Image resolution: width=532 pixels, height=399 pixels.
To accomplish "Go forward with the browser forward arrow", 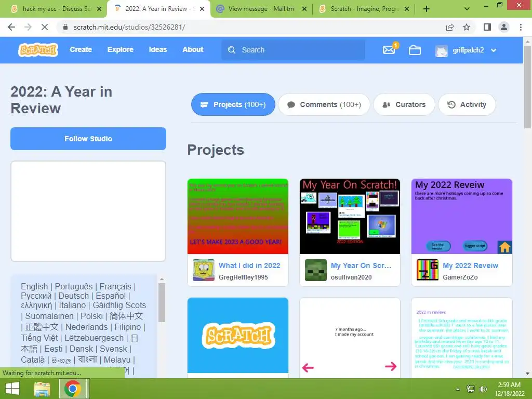I will point(28,27).
